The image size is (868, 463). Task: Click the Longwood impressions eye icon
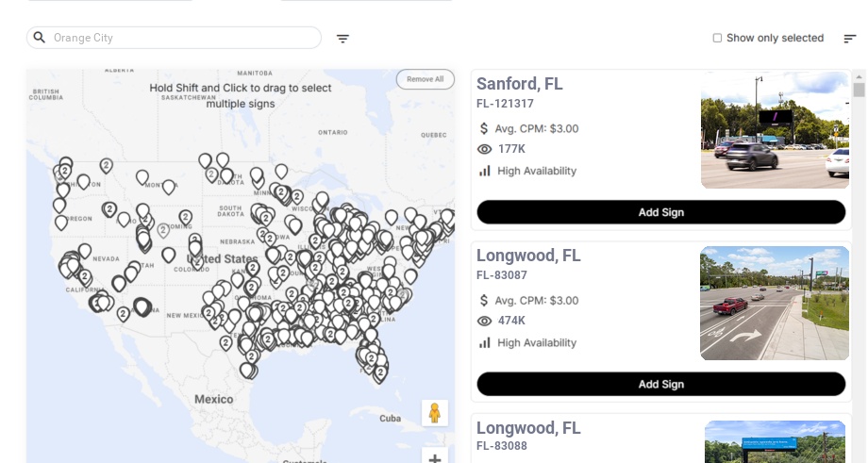(x=485, y=321)
